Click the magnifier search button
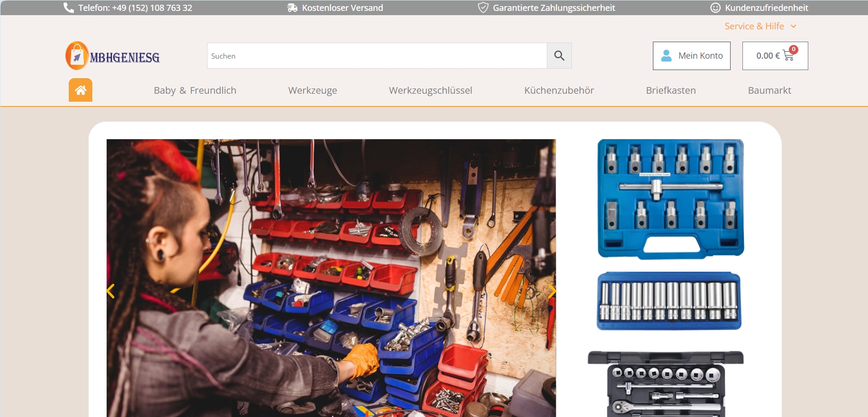Viewport: 868px width, 417px height. pos(559,56)
